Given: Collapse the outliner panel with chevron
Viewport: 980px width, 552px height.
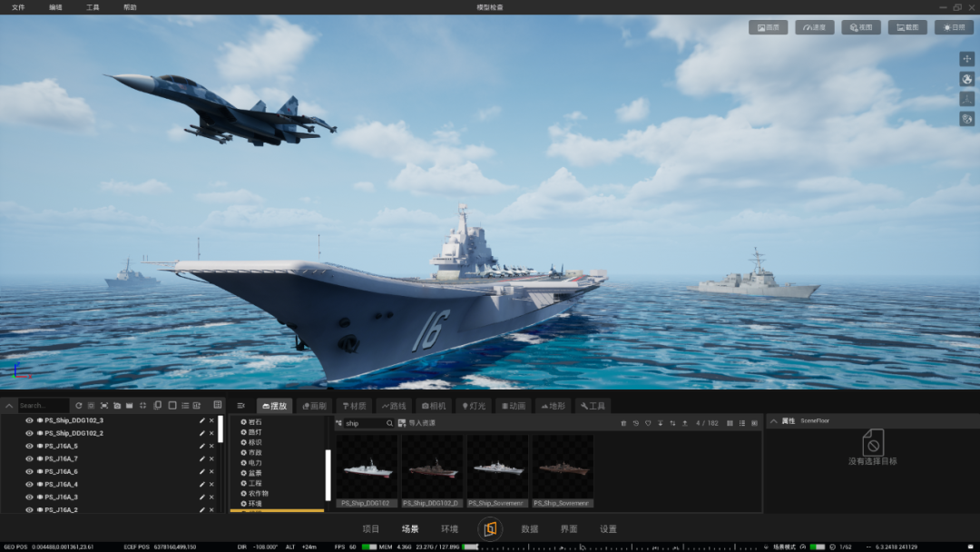Looking at the screenshot, I should point(9,406).
